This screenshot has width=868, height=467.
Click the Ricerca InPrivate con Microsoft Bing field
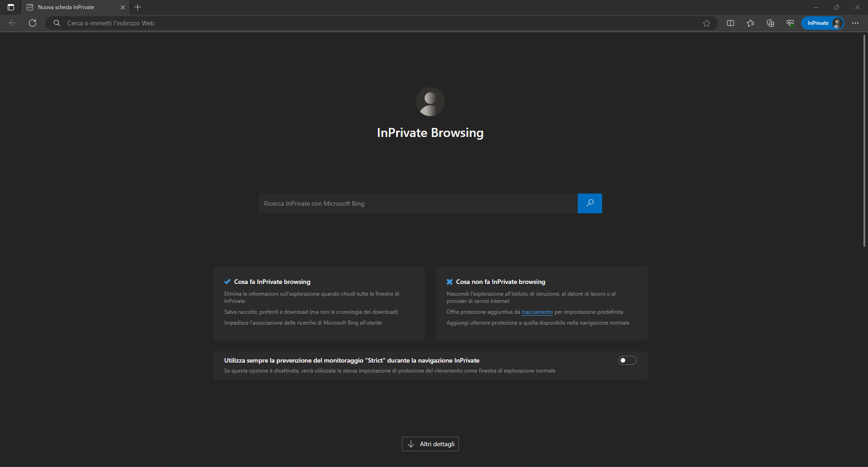click(418, 203)
